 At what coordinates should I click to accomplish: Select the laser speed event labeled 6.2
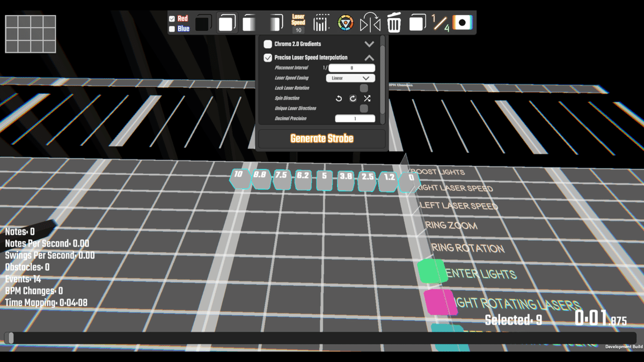[x=303, y=180]
